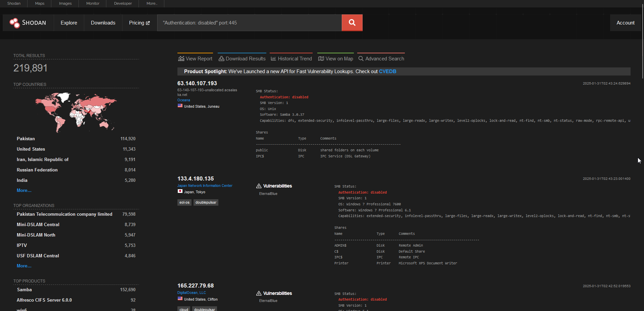This screenshot has height=311, width=644.
Task: Click the Japan flag next to Tokyo
Action: click(180, 191)
